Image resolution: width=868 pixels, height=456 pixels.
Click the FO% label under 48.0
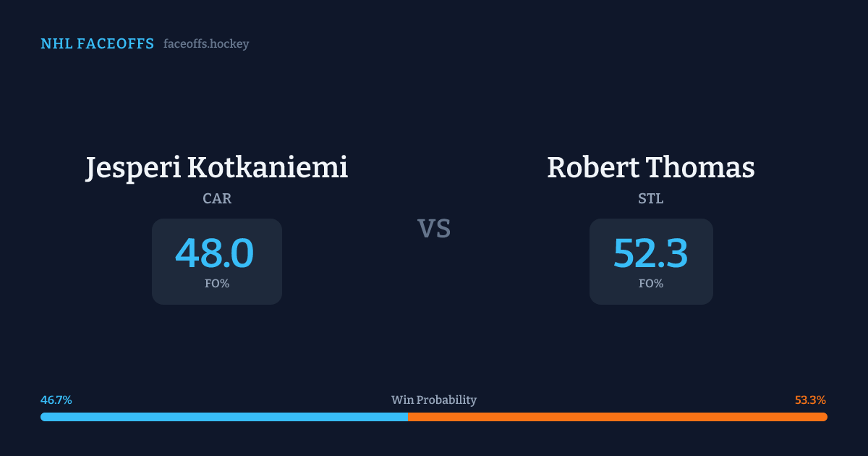pos(217,284)
